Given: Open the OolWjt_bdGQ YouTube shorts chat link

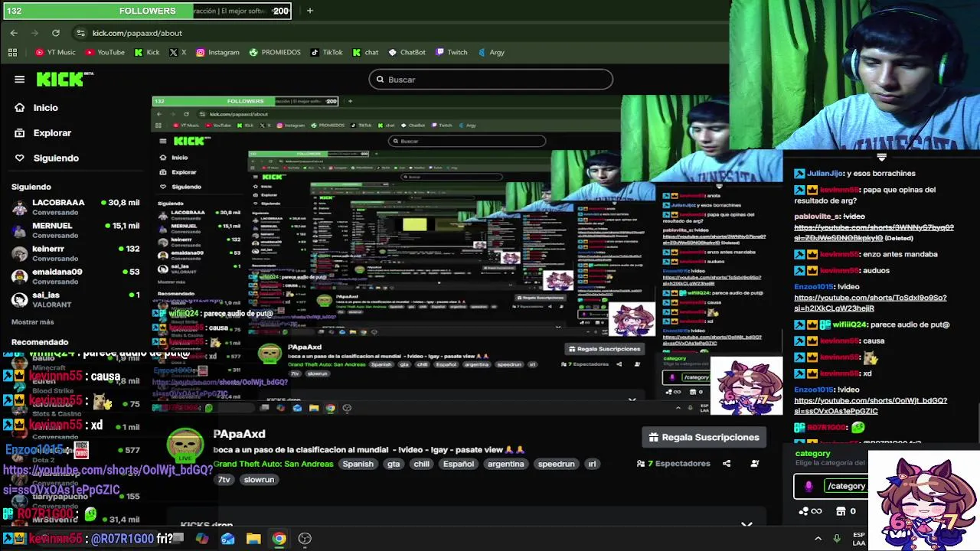Looking at the screenshot, I should (x=871, y=406).
